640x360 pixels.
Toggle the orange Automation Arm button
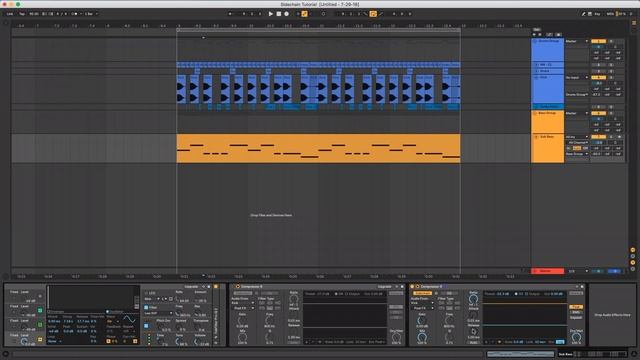[304, 14]
